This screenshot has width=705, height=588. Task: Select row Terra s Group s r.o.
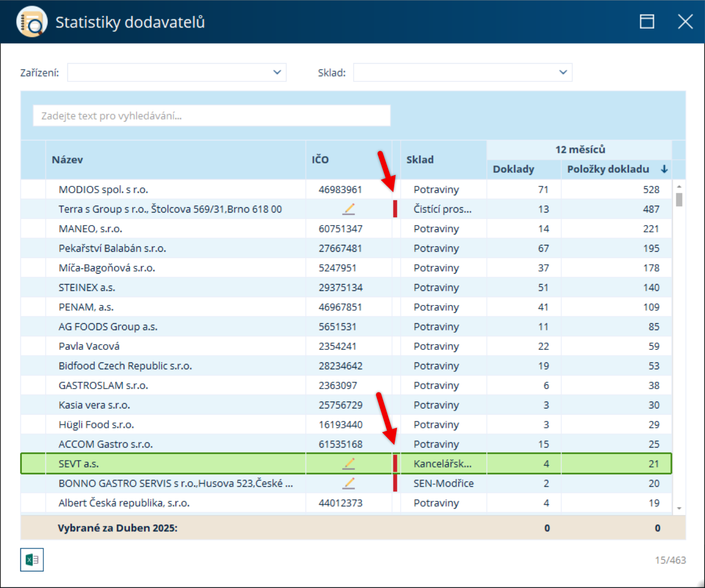pos(346,209)
